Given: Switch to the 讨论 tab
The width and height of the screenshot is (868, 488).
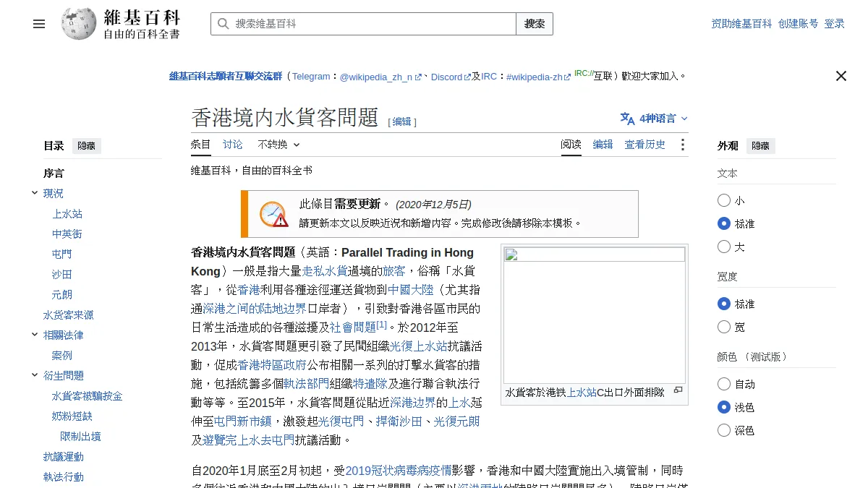Looking at the screenshot, I should pos(233,145).
